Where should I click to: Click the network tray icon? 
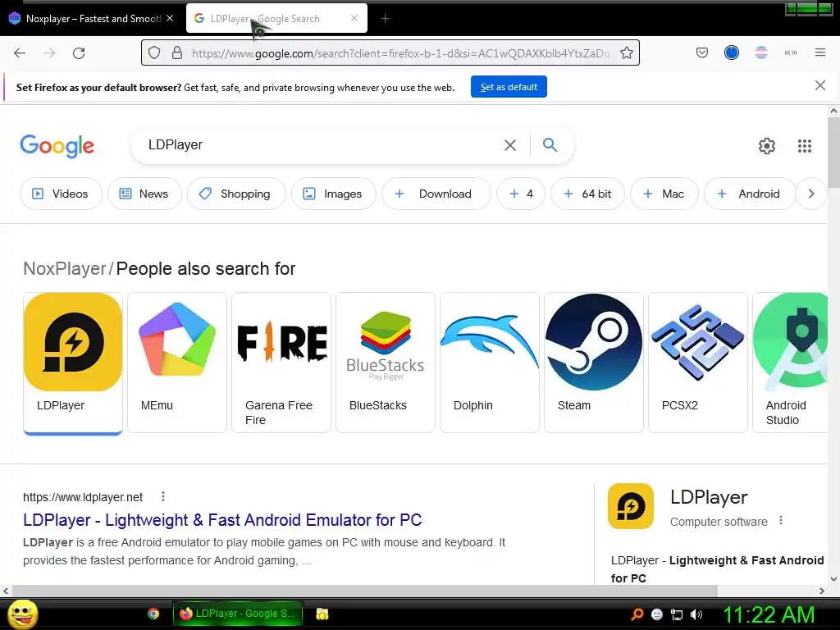click(x=677, y=614)
